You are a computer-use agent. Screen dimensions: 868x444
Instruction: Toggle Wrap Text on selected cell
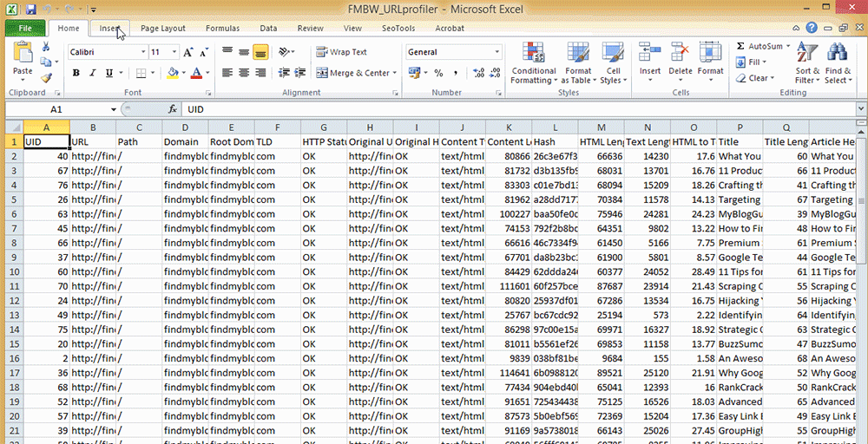(342, 52)
